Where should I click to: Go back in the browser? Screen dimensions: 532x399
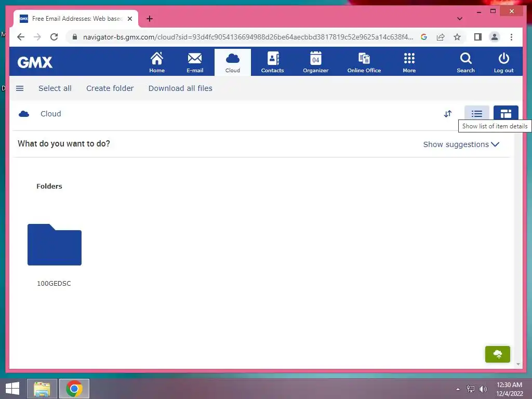coord(21,37)
